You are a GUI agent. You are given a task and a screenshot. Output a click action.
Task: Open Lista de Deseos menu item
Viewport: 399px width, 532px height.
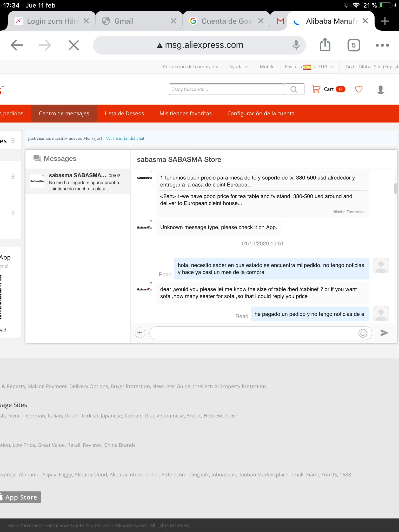(x=124, y=114)
